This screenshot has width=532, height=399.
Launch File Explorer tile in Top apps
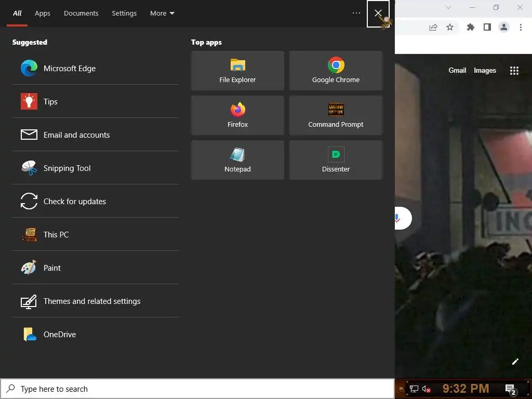(x=237, y=71)
